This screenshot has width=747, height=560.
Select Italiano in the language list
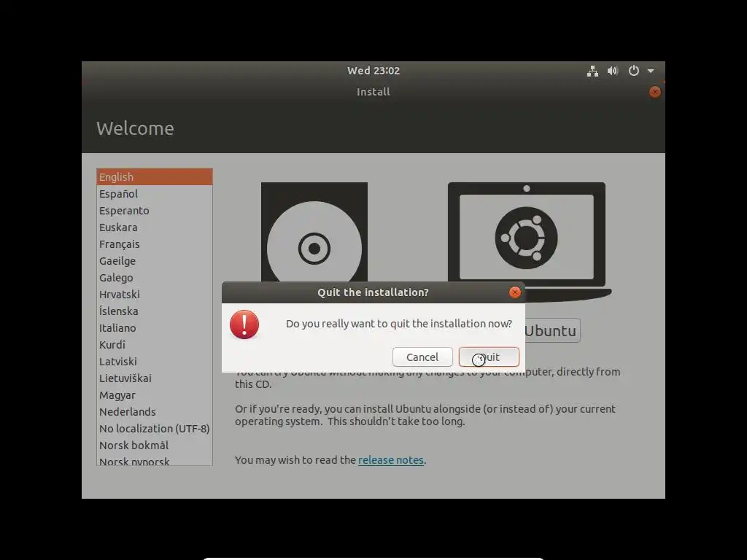155,327
